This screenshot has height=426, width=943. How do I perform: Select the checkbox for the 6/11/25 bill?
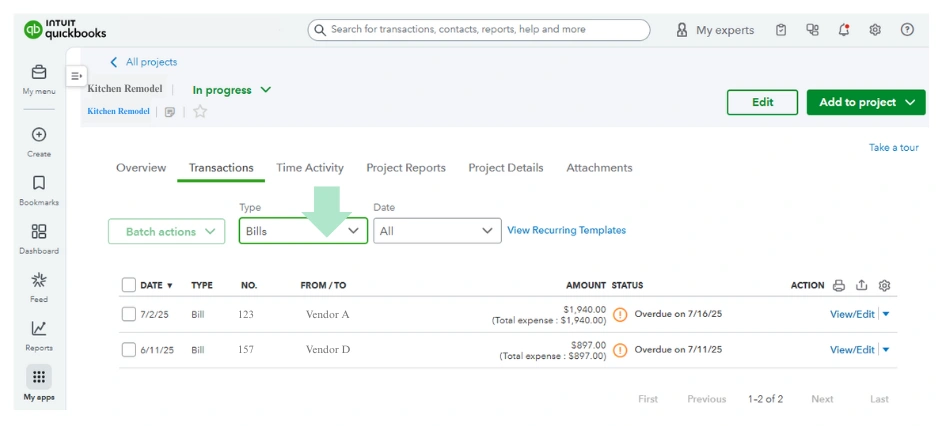tap(128, 350)
